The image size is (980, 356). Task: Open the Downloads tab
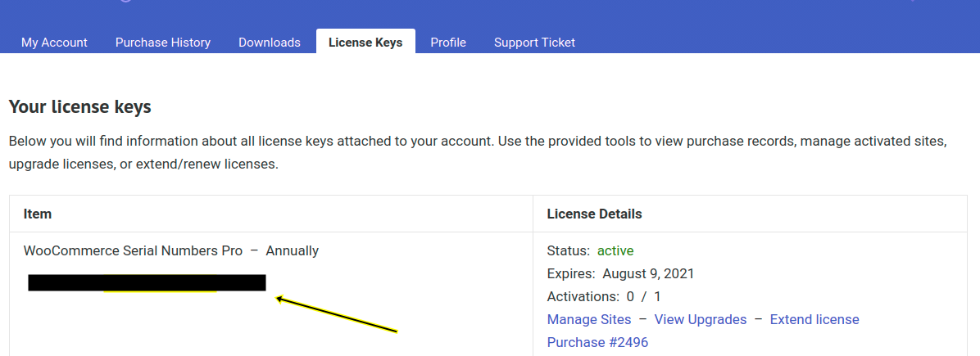[x=270, y=43]
